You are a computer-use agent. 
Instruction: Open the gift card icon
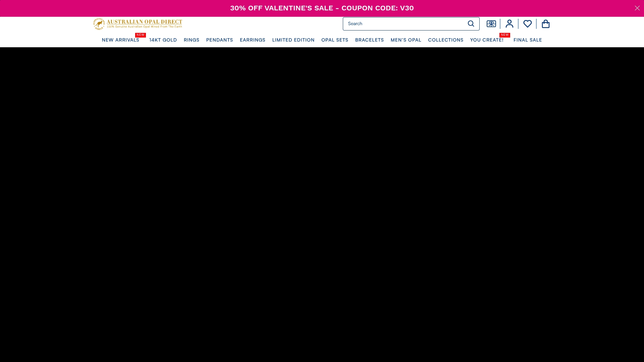[491, 24]
